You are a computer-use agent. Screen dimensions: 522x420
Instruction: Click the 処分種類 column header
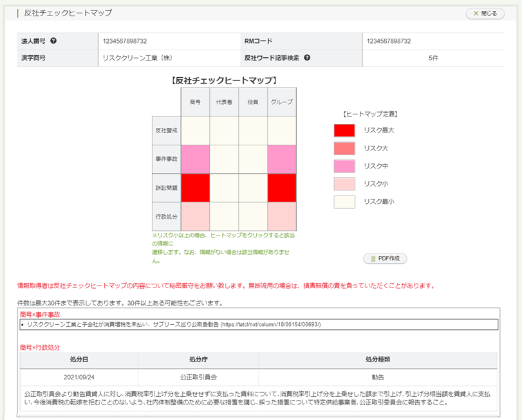377,360
